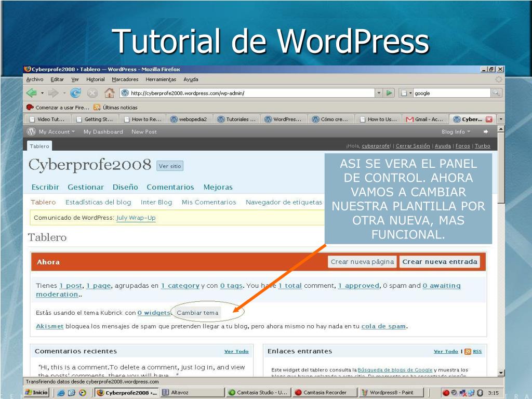Expand the URL bar history dropdown
The image size is (532, 399).
(x=379, y=92)
